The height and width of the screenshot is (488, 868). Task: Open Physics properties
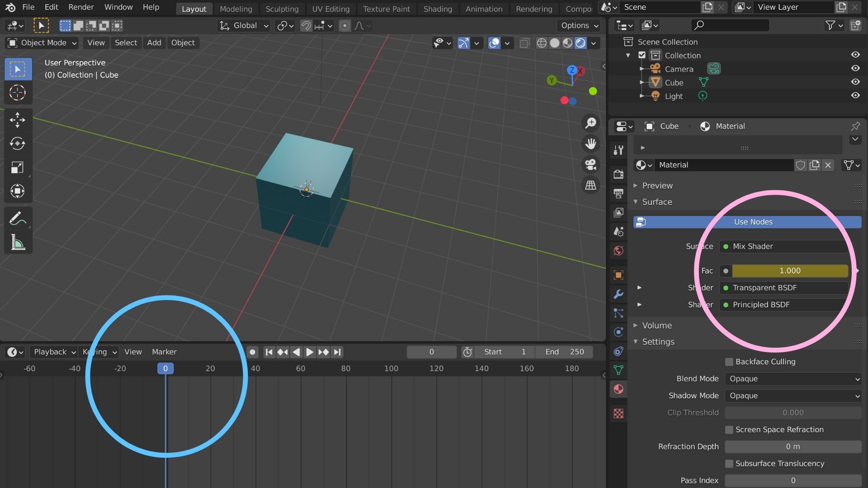tap(618, 332)
